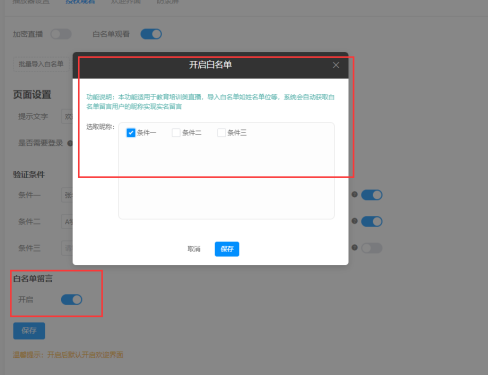Viewport: 488px width, 375px height.
Task: Click the 温馨提示 note text
Action: pyautogui.click(x=68, y=355)
